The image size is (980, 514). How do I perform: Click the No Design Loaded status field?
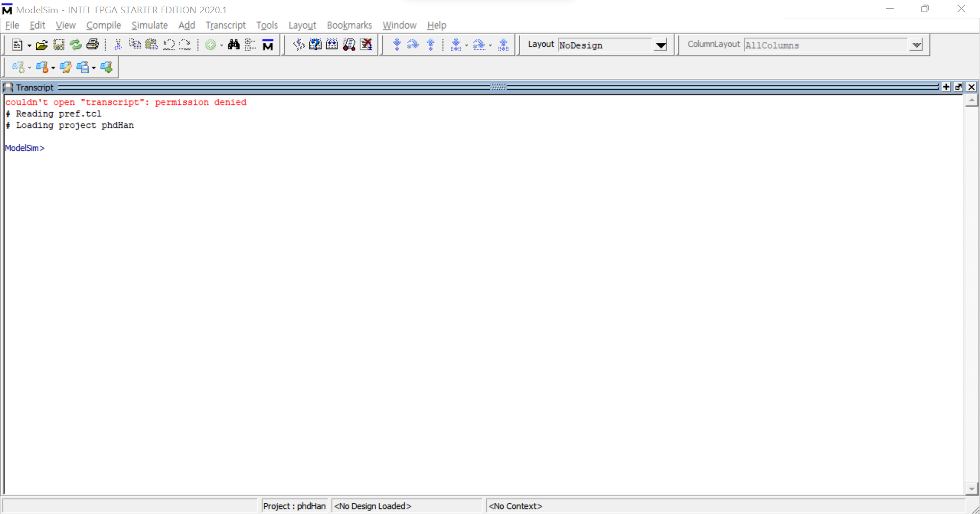[x=407, y=506]
